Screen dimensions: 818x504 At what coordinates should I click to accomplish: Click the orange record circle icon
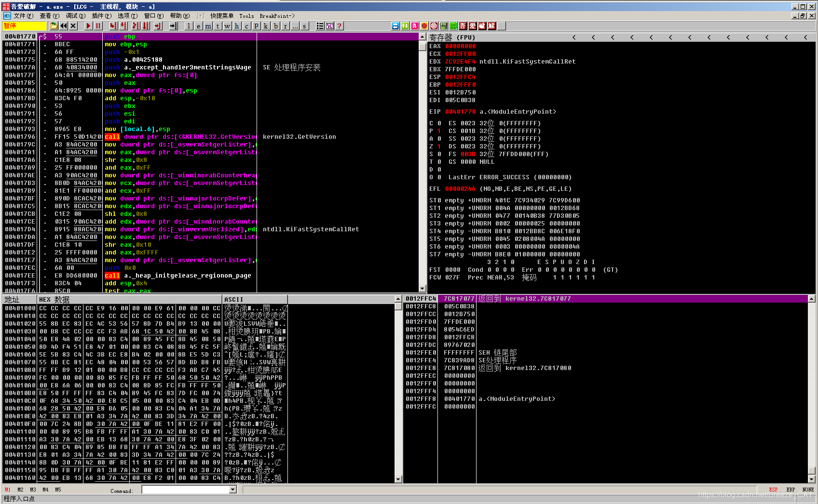(424, 26)
